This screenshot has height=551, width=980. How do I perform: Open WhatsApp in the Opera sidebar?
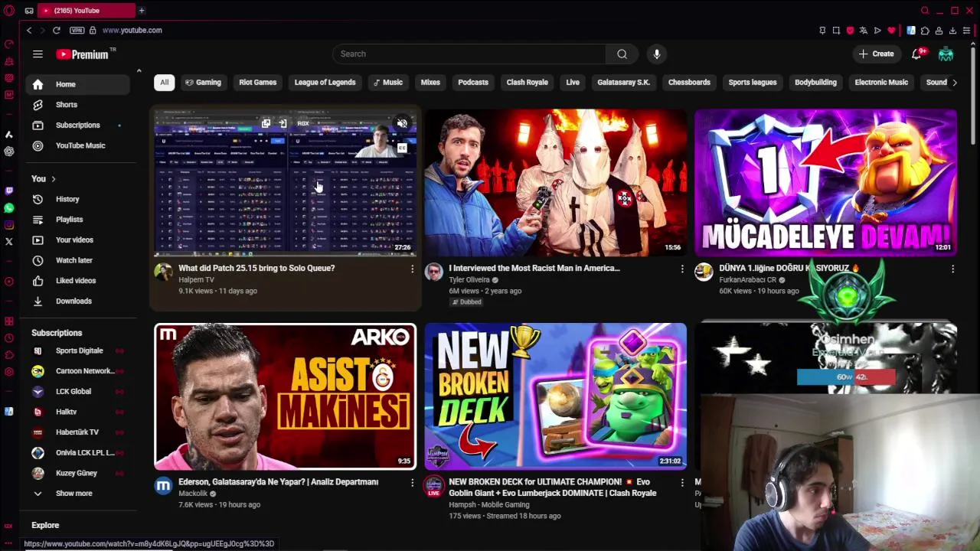[x=9, y=207]
